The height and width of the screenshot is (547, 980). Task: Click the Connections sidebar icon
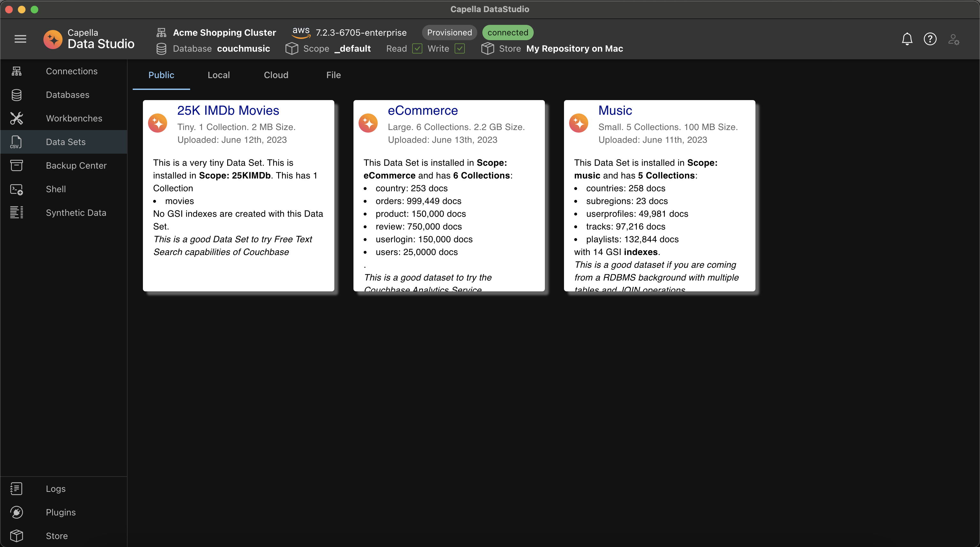coord(16,71)
